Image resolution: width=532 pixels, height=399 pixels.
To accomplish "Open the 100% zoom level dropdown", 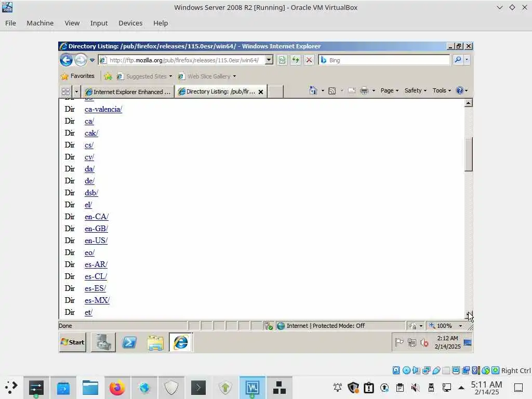I will coord(460,326).
